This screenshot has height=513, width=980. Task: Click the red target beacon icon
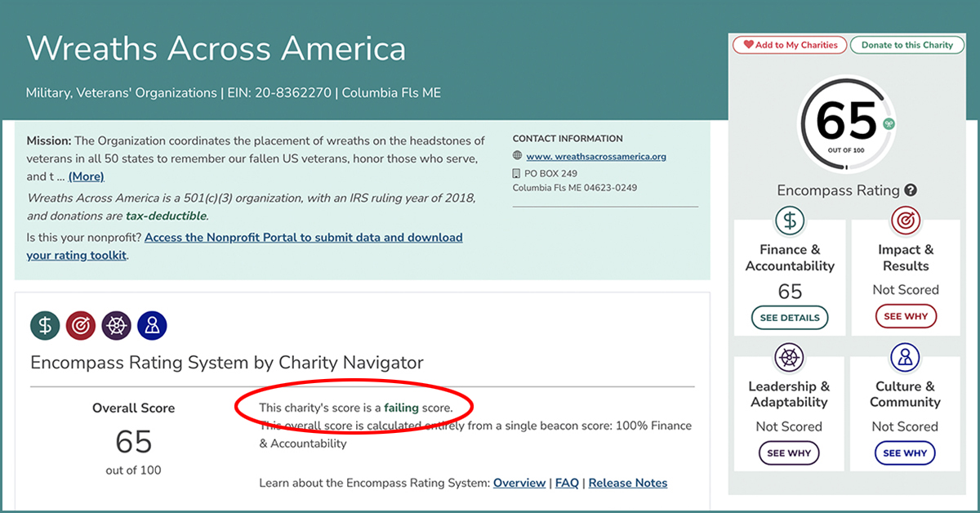point(81,325)
